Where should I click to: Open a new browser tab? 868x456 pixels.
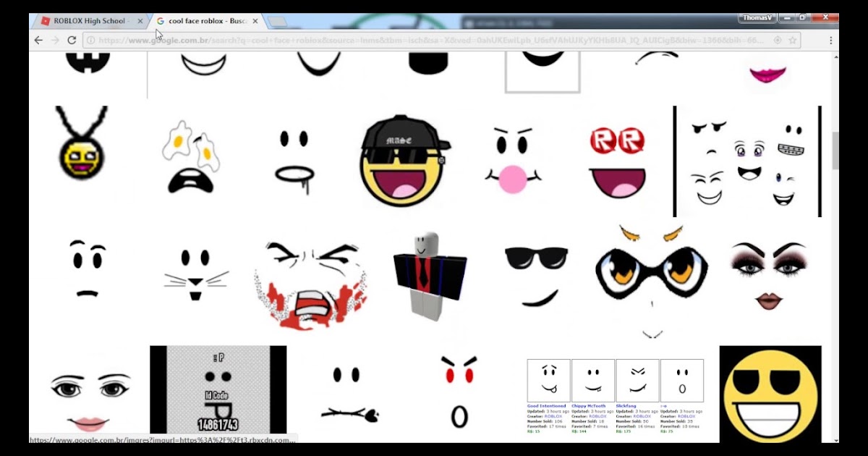click(277, 22)
